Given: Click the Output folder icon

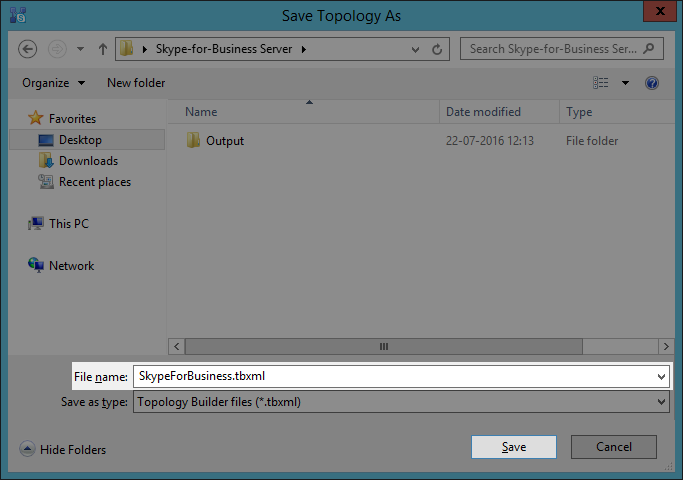Looking at the screenshot, I should (x=193, y=140).
